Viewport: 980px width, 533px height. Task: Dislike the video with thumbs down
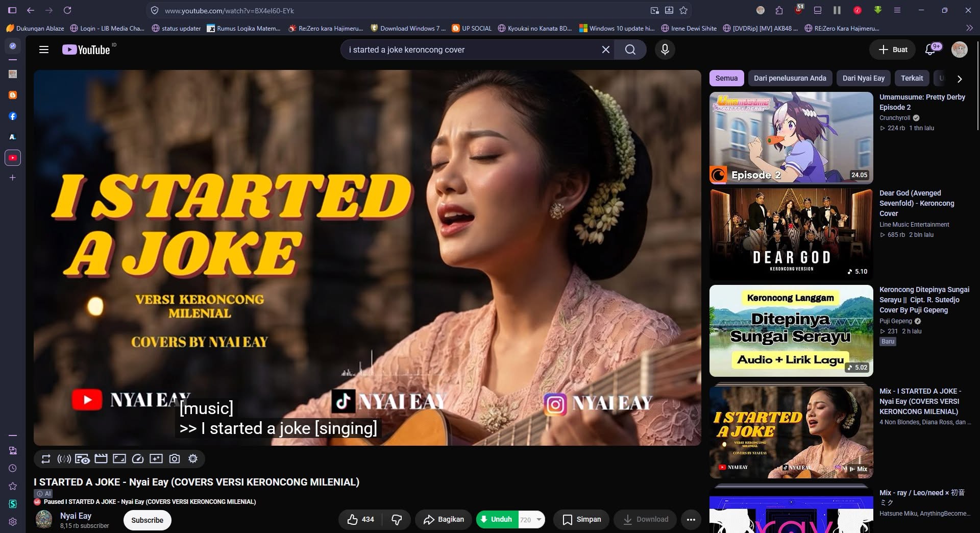click(396, 520)
